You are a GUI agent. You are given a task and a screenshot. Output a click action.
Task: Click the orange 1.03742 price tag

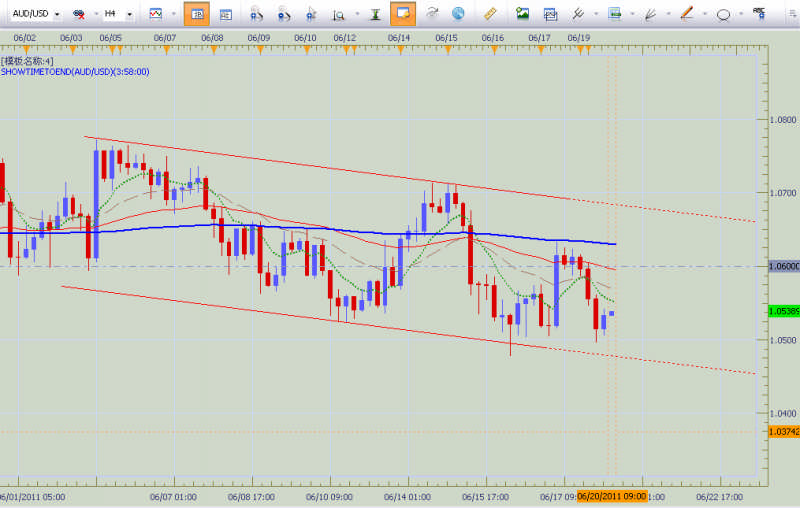coord(784,432)
